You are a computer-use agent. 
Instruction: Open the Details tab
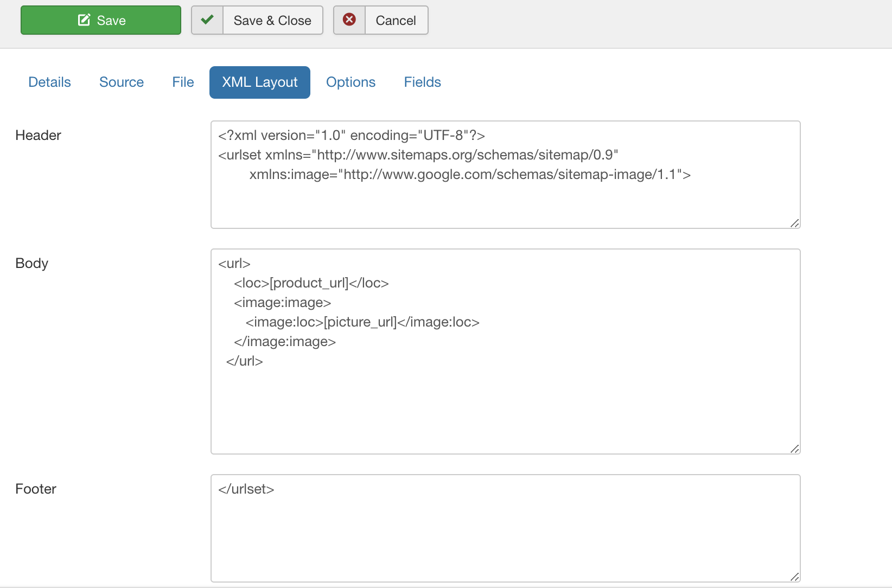tap(49, 82)
